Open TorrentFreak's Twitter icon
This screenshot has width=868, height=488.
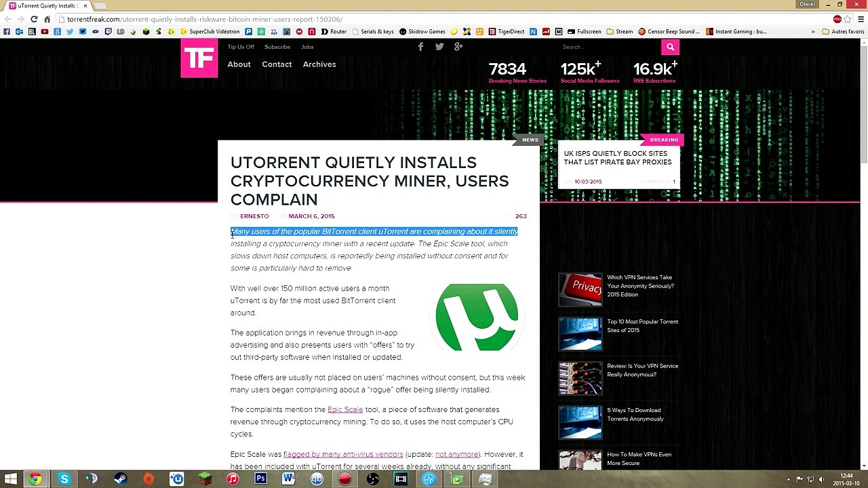pyautogui.click(x=439, y=47)
